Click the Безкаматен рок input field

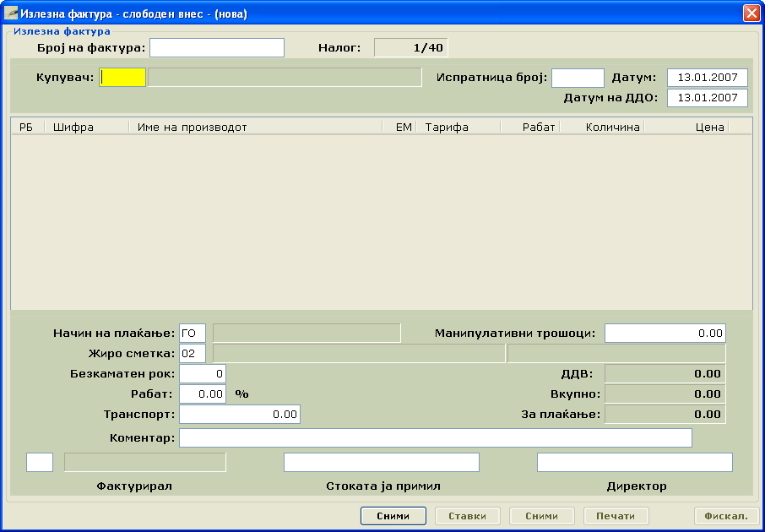tap(203, 373)
